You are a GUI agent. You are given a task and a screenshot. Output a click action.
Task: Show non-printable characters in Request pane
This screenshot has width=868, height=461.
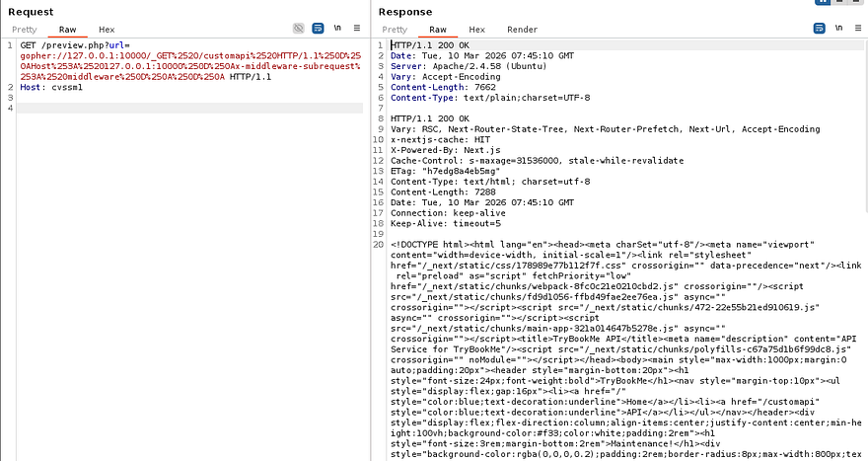pyautogui.click(x=337, y=30)
